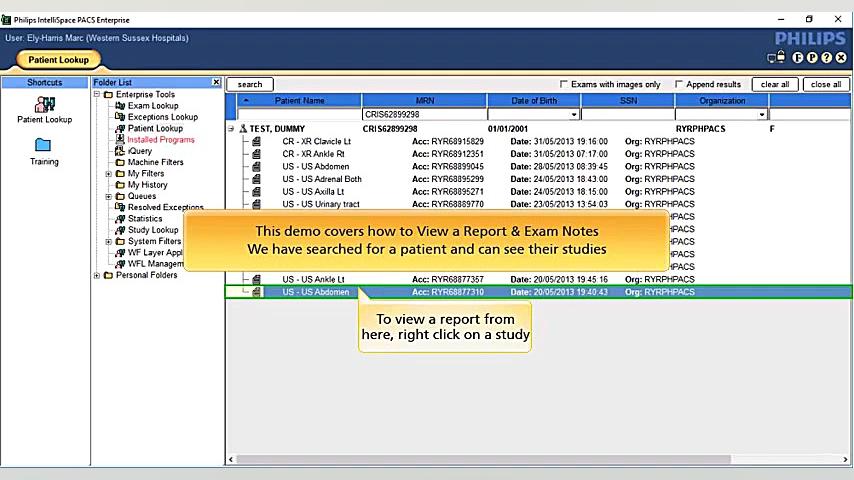Click the Exam Lookup tree icon
This screenshot has width=854, height=480.
pos(120,105)
